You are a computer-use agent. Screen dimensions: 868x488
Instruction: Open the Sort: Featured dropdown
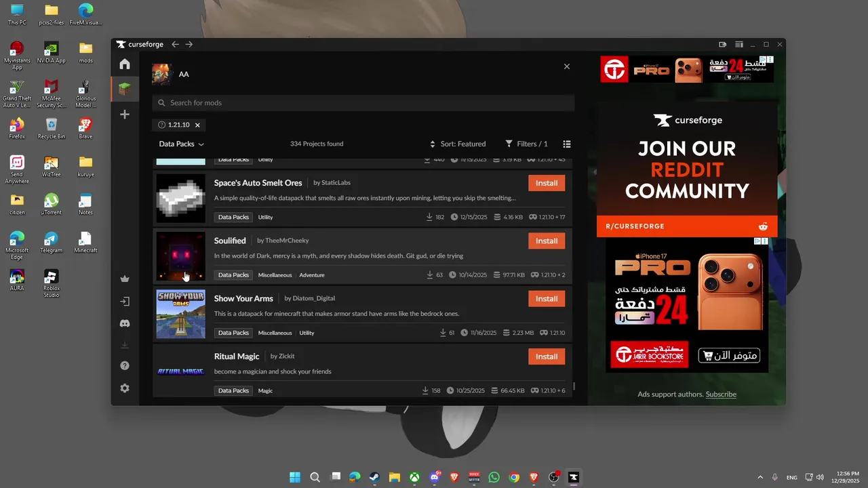coord(458,144)
